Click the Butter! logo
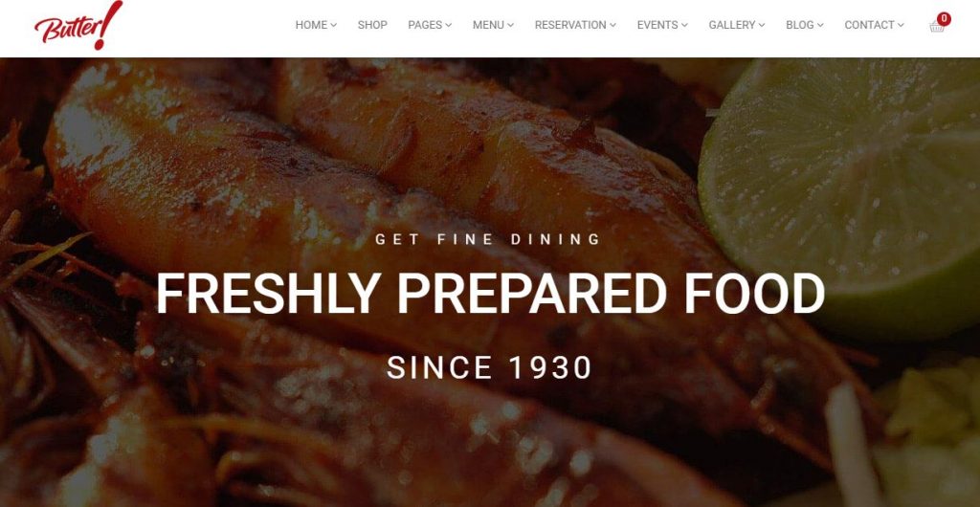980x507 pixels. click(78, 26)
